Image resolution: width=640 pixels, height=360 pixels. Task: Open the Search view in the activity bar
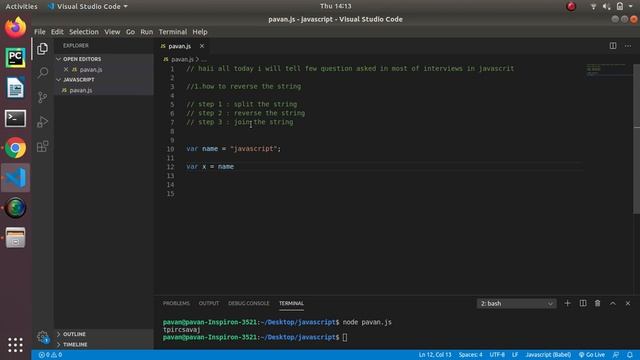coord(42,73)
